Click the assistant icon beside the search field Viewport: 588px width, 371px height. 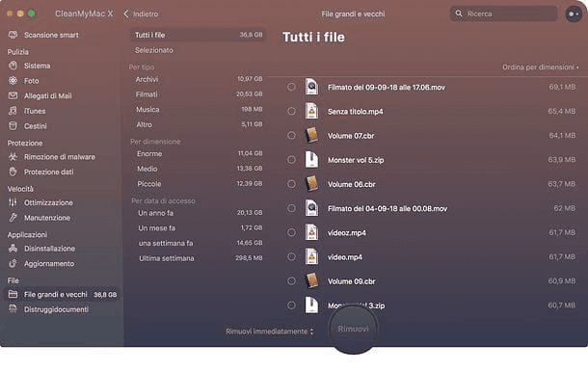point(574,13)
